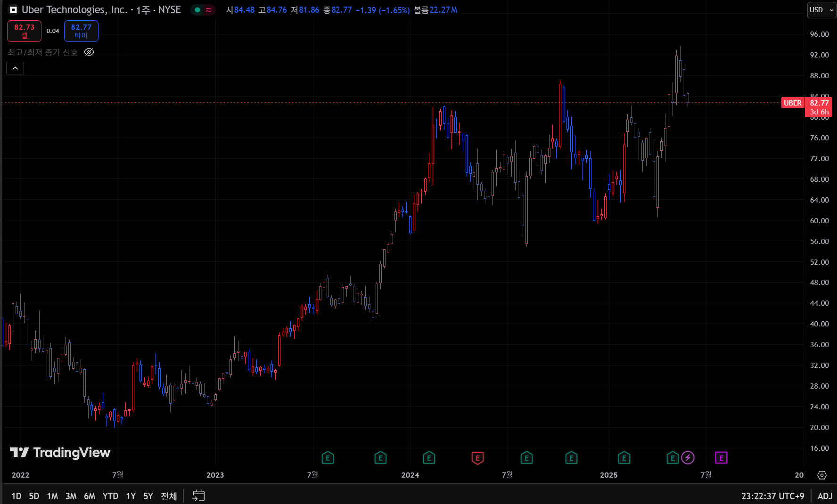The image size is (837, 504).
Task: Click the 볼륨 22.27M volume value
Action: pyautogui.click(x=435, y=10)
